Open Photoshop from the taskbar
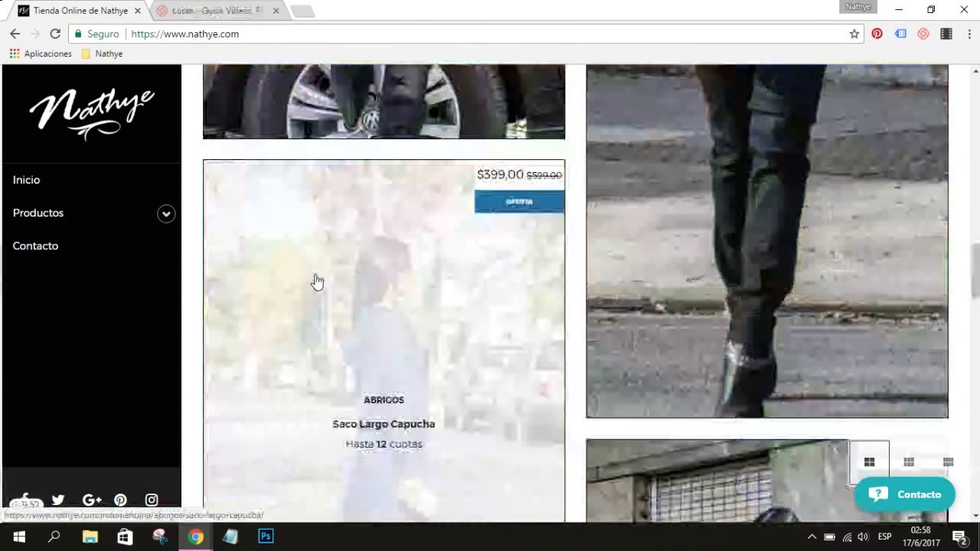Image resolution: width=980 pixels, height=551 pixels. pos(266,536)
